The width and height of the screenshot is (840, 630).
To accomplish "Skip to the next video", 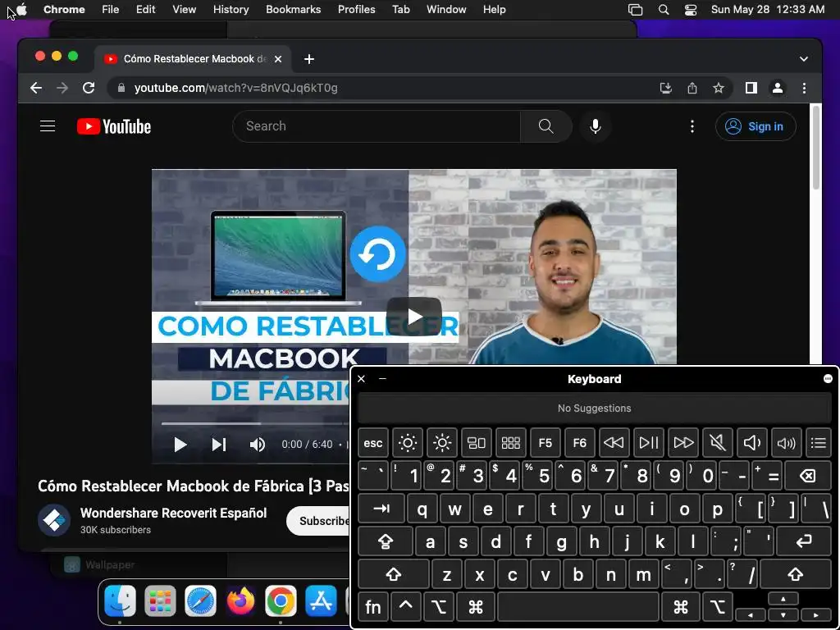I will [x=218, y=444].
